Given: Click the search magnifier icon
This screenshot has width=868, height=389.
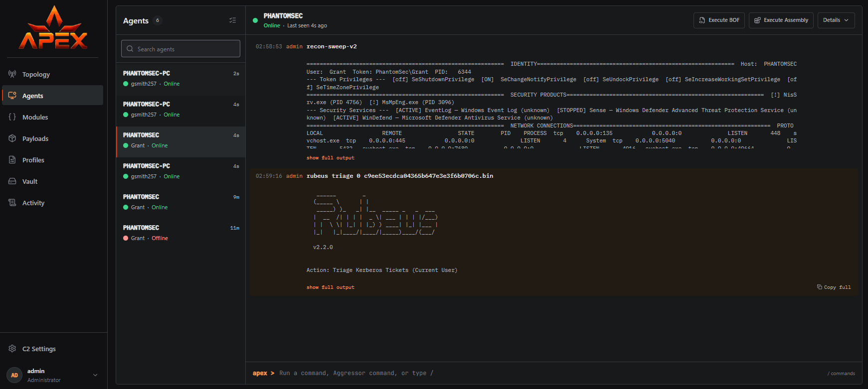Looking at the screenshot, I should (x=130, y=49).
